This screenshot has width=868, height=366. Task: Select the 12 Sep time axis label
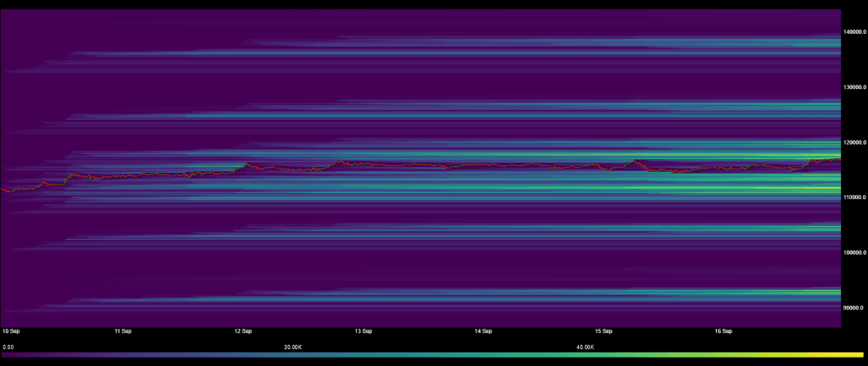243,331
